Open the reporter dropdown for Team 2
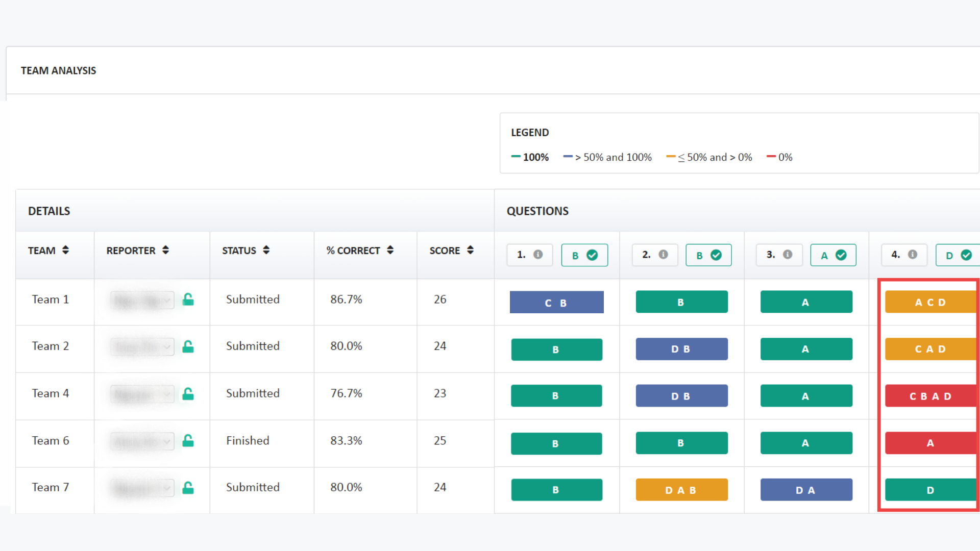Screen dimensions: 980x551 click(142, 347)
